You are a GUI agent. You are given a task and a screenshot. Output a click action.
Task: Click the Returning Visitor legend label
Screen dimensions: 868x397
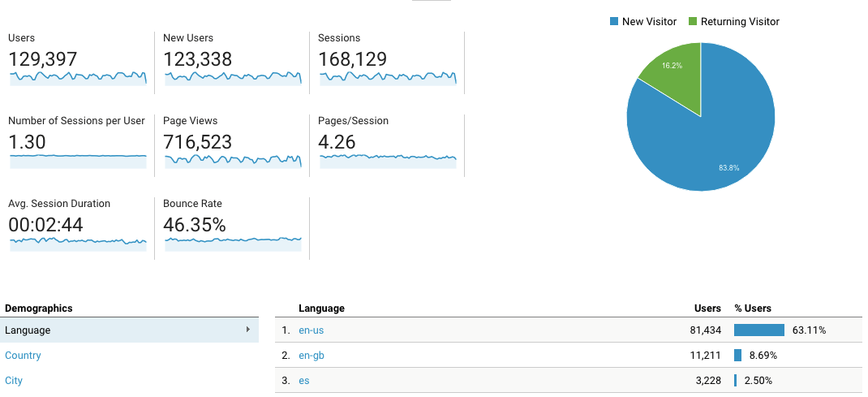tap(740, 22)
